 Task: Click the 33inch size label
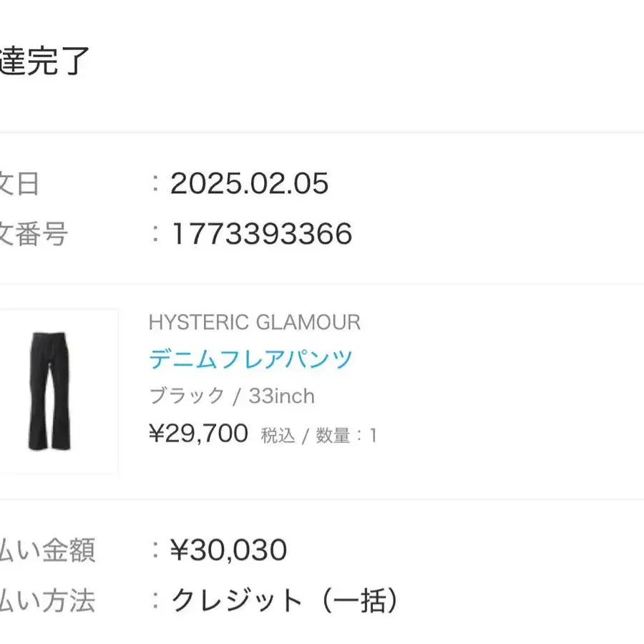click(x=281, y=396)
